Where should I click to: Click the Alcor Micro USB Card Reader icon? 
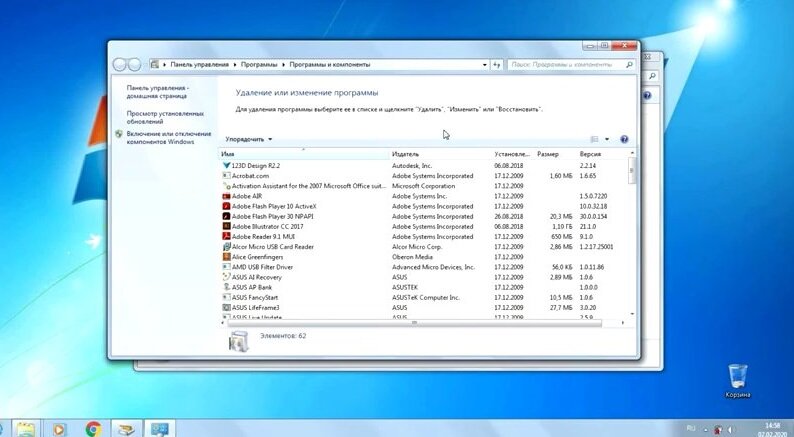(226, 247)
